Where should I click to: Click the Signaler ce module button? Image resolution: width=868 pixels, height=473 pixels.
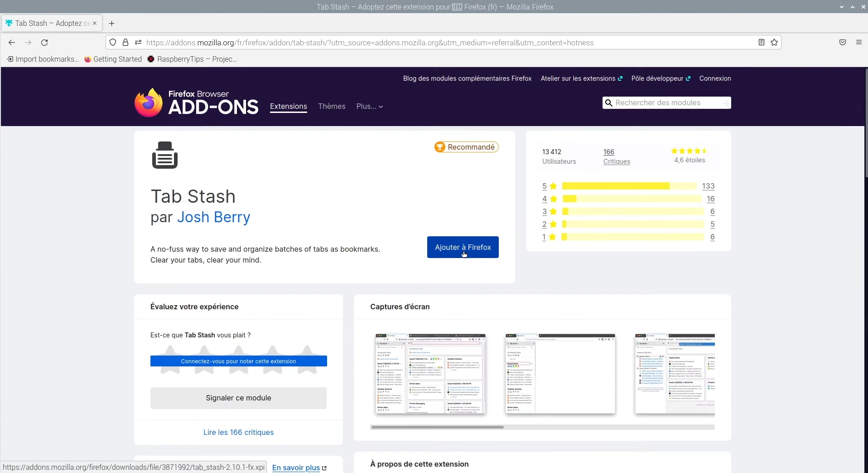tap(238, 398)
